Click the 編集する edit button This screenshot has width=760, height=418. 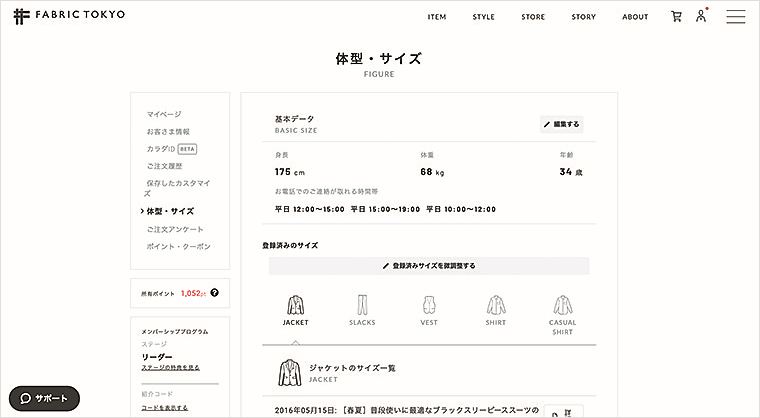(x=561, y=124)
